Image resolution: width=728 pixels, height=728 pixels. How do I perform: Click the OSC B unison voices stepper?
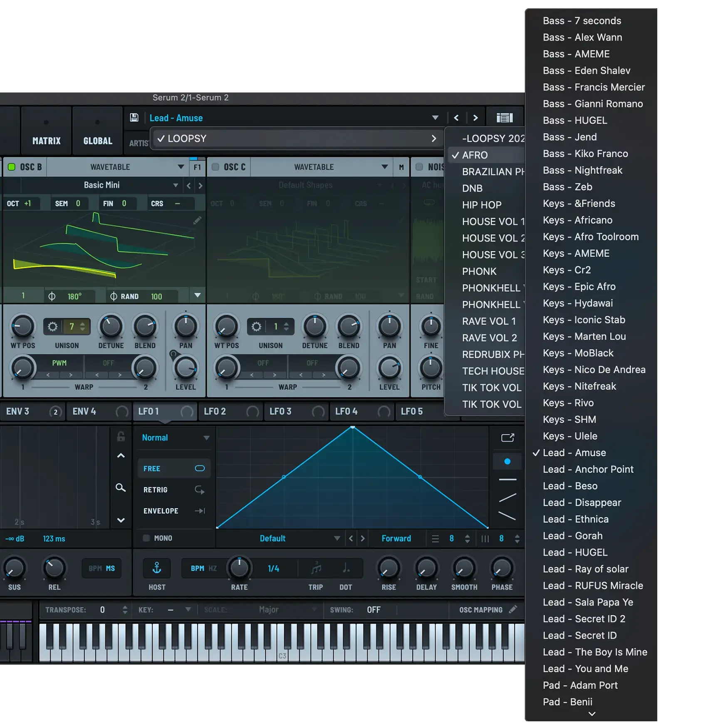click(x=83, y=327)
